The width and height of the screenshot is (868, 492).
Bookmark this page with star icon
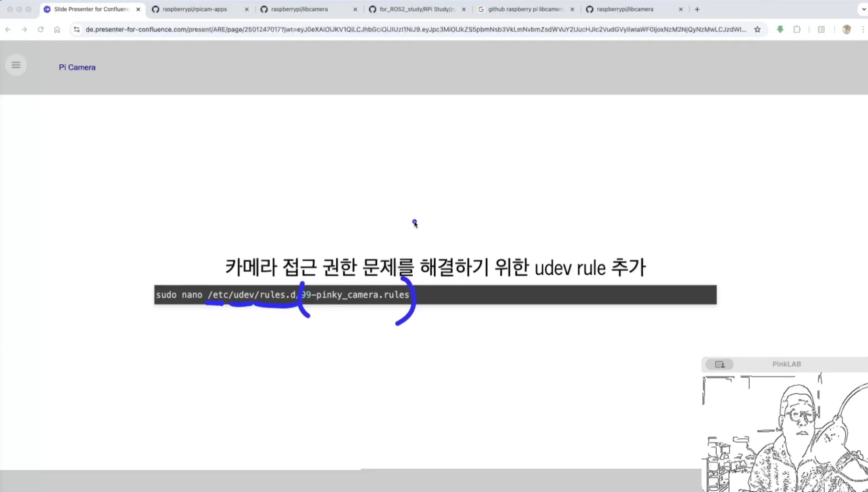tap(757, 29)
